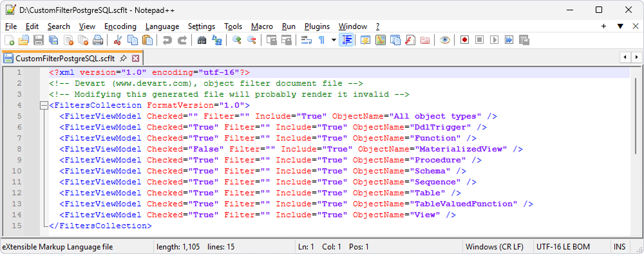644x254 pixels.
Task: Open the Encoding menu
Action: coord(120,26)
